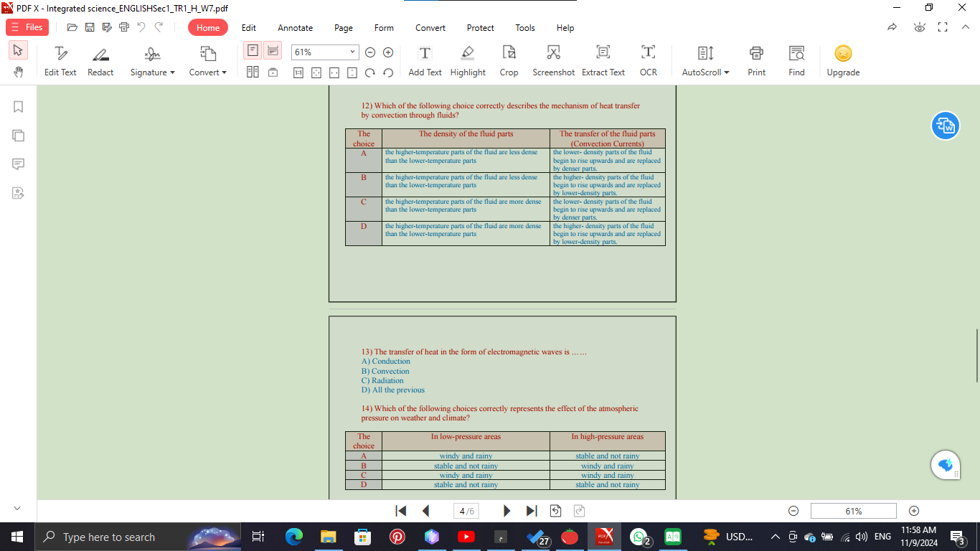980x551 pixels.
Task: Collapse the ribbon with the chevron
Action: pyautogui.click(x=965, y=27)
